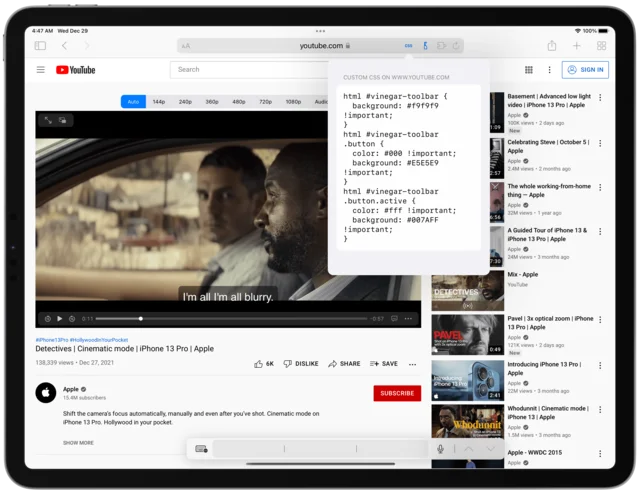Select 360p video quality

point(212,102)
